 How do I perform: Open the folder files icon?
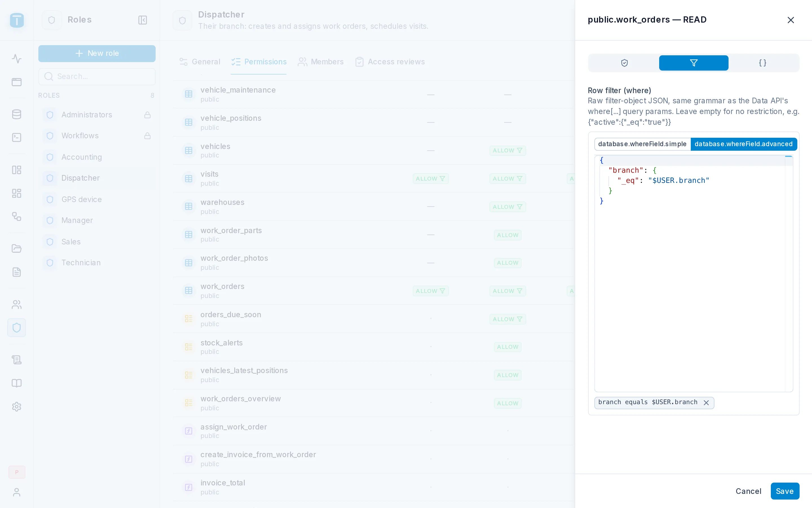[x=16, y=249]
